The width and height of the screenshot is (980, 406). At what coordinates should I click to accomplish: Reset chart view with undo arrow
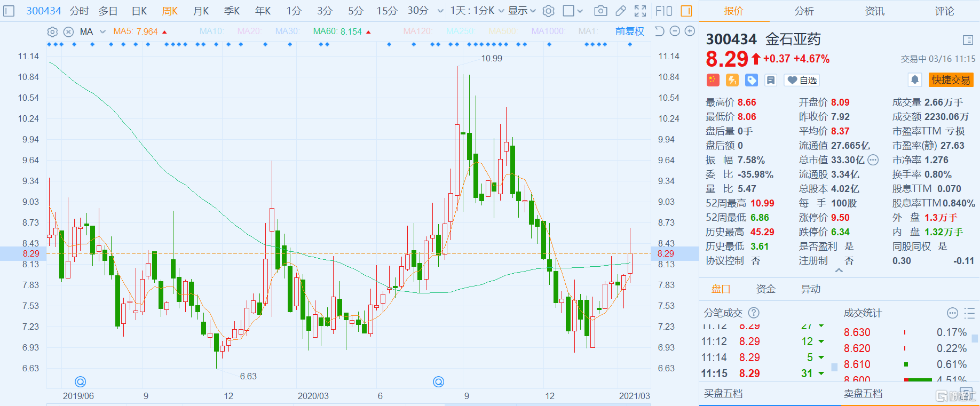(x=660, y=31)
